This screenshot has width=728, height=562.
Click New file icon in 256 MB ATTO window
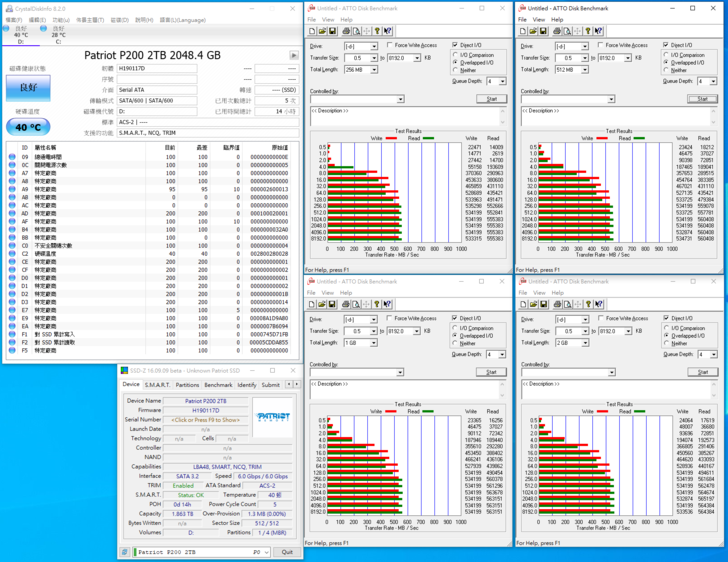point(312,31)
